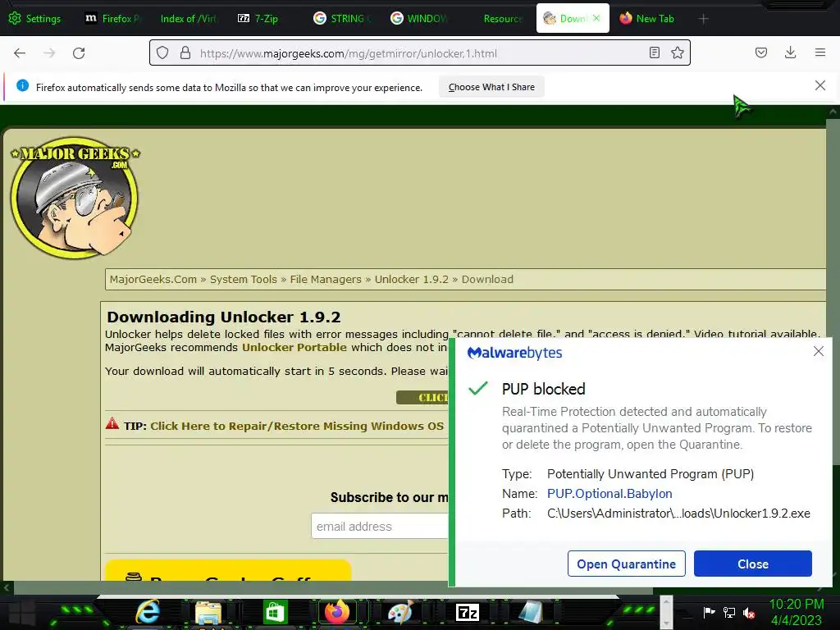The width and height of the screenshot is (840, 630).
Task: Open the Firefox hamburger application menu
Action: click(x=819, y=52)
